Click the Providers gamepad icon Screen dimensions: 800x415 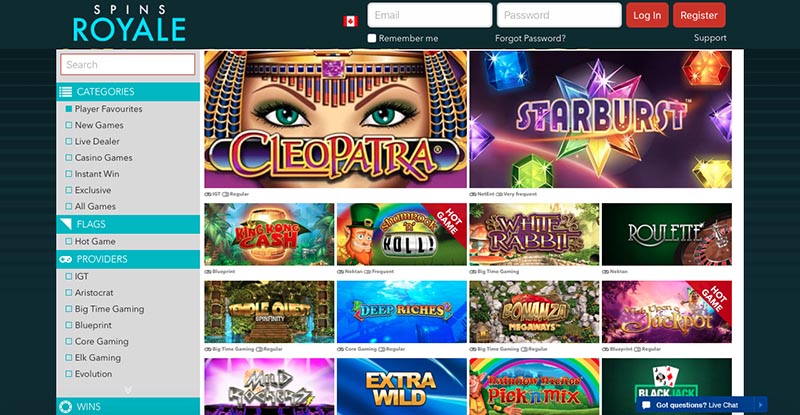[x=65, y=259]
